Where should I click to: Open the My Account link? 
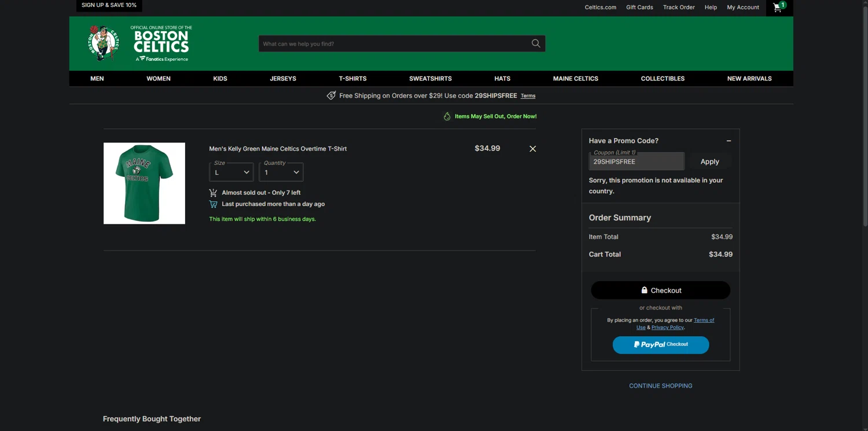click(743, 8)
